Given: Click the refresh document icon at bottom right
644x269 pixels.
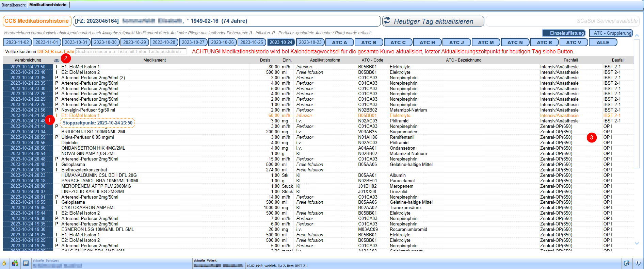Looking at the screenshot, I should 627,263.
